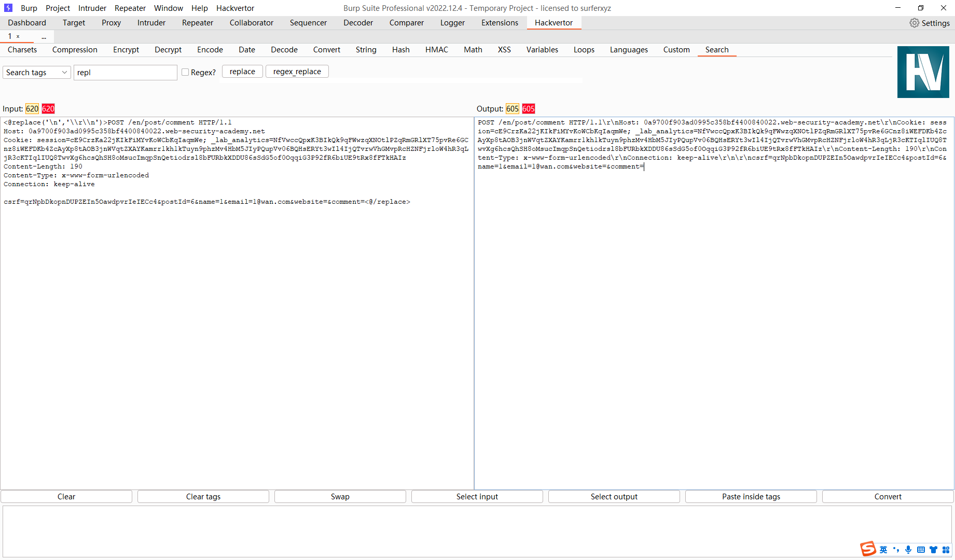955x560 pixels.
Task: Open the Burp menu
Action: (29, 8)
